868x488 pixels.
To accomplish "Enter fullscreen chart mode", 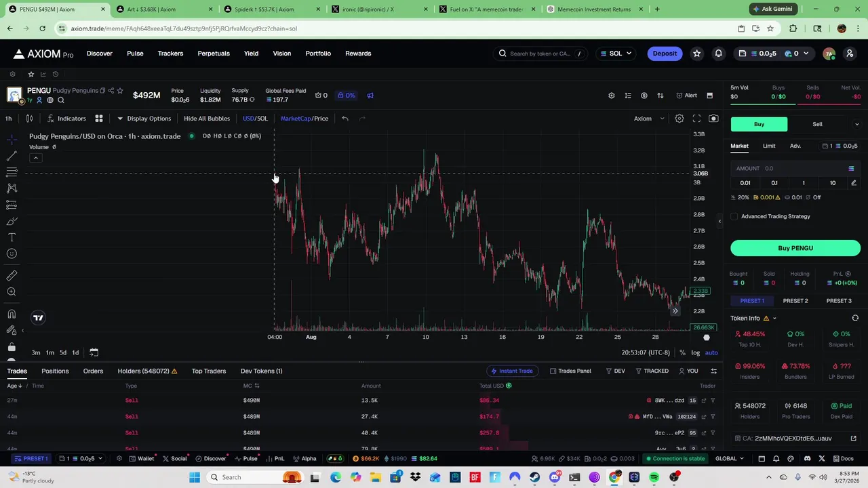I will click(x=696, y=119).
